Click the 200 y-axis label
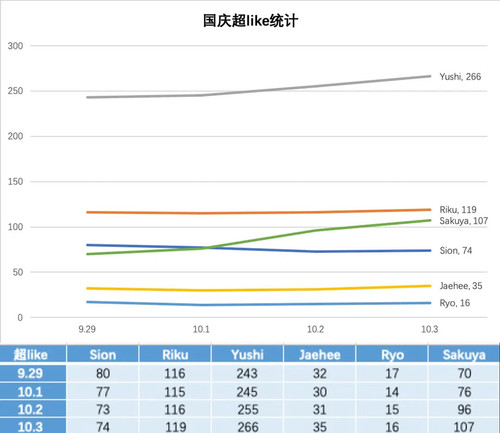Image resolution: width=500 pixels, height=433 pixels. point(15,136)
